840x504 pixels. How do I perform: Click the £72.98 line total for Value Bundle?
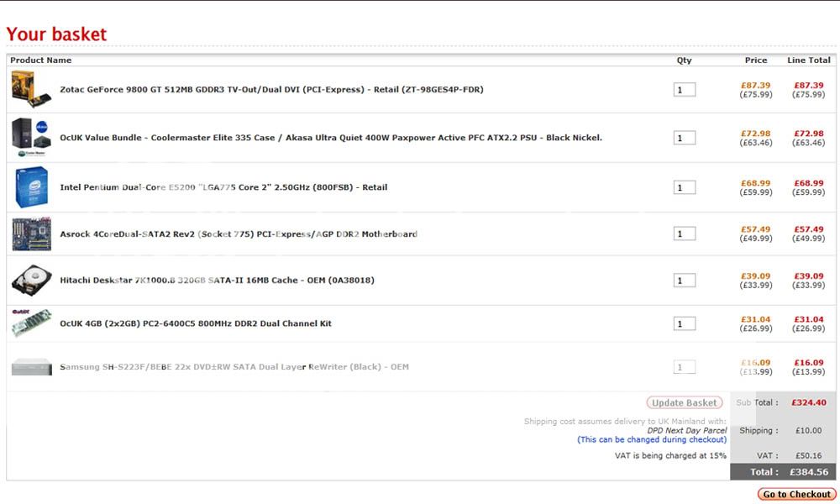coord(809,134)
